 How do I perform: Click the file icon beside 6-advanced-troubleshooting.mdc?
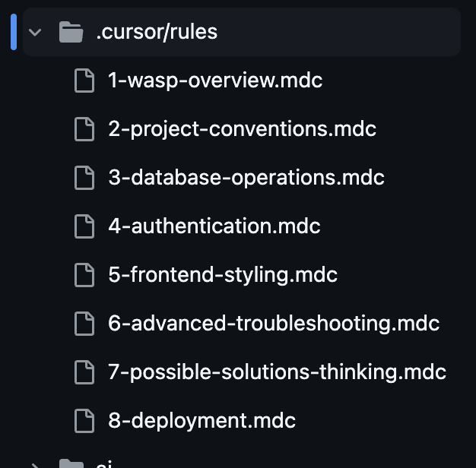coord(84,324)
